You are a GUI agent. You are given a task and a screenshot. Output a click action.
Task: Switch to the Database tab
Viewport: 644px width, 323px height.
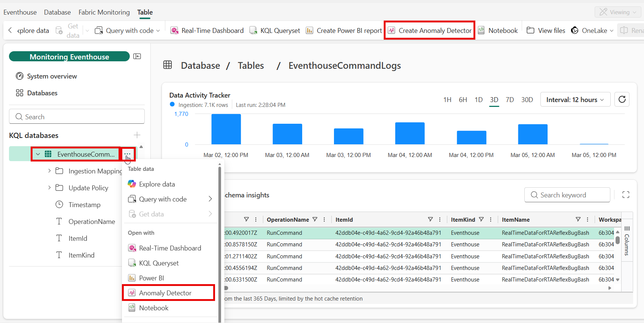(57, 12)
